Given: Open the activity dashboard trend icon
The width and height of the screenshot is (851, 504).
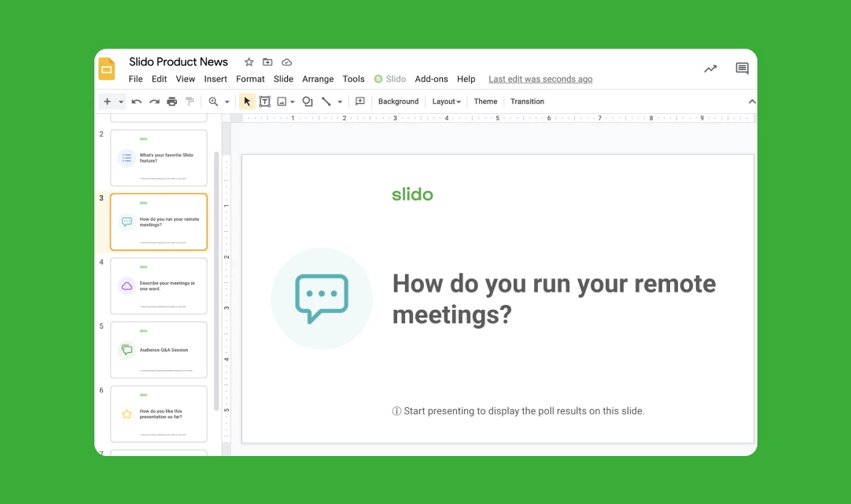Looking at the screenshot, I should [x=710, y=68].
